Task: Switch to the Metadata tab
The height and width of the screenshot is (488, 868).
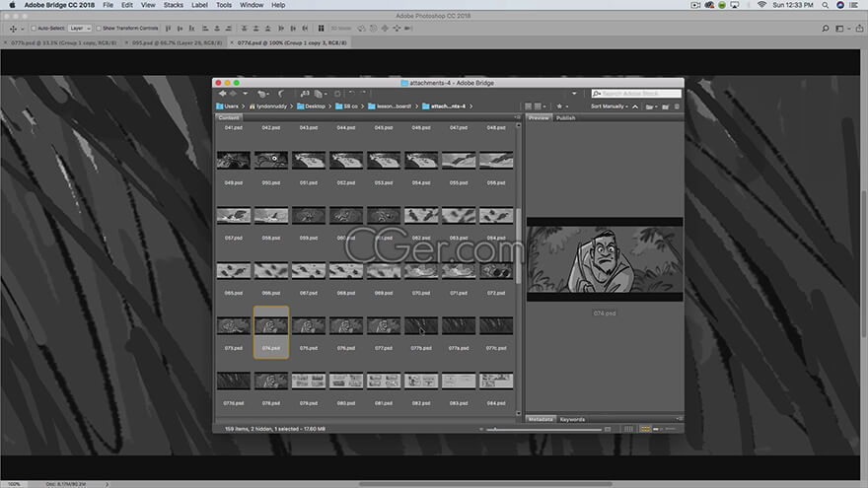Action: 541,419
